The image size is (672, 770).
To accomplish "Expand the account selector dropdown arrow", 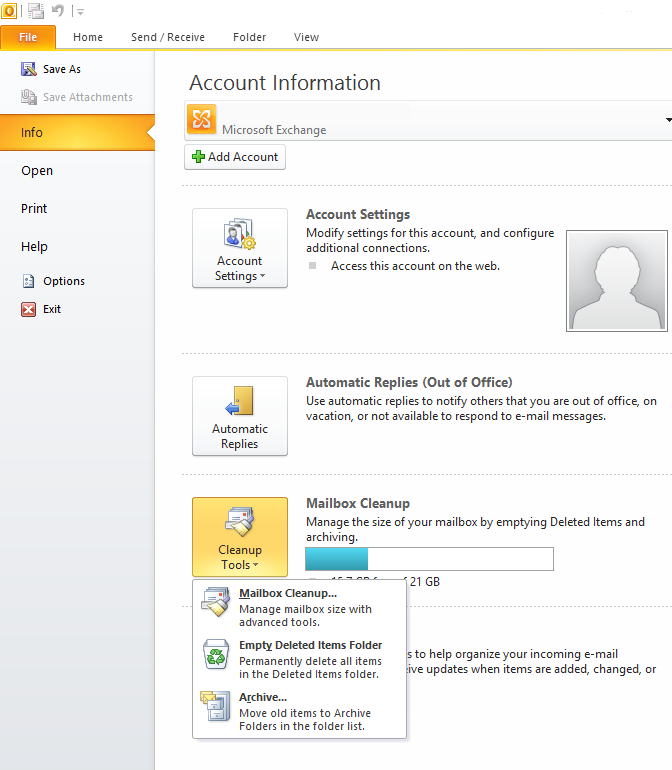I will [x=667, y=120].
